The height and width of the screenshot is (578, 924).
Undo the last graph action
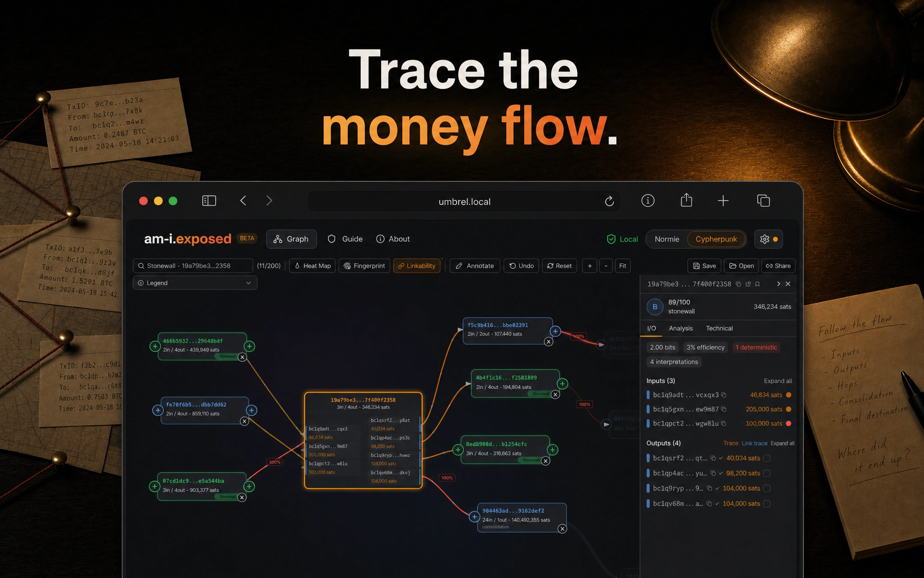coord(521,266)
